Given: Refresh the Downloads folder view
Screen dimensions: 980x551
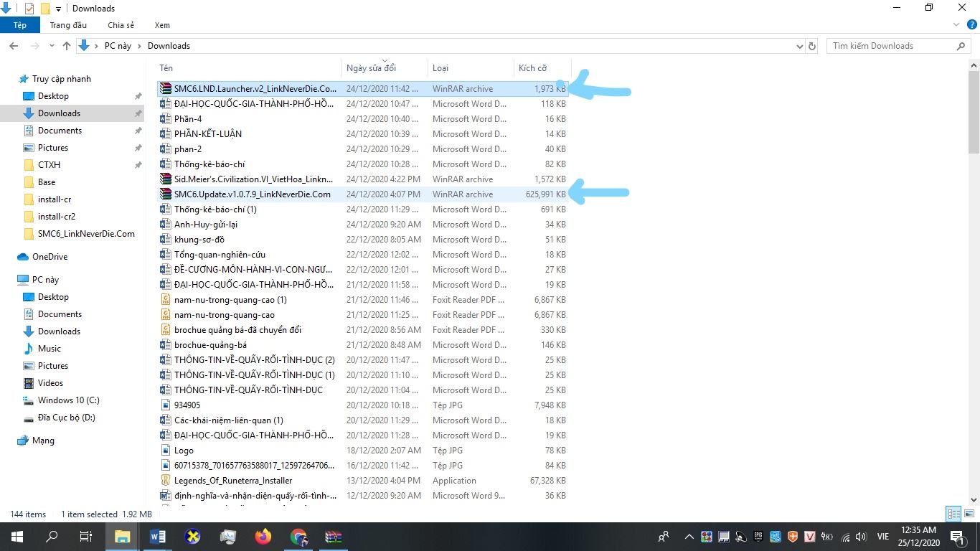Looking at the screenshot, I should pos(812,46).
